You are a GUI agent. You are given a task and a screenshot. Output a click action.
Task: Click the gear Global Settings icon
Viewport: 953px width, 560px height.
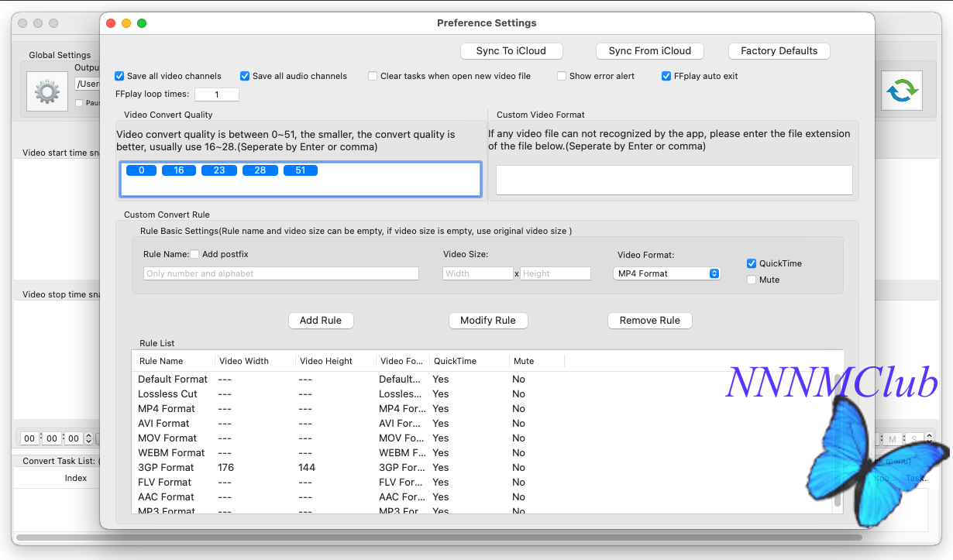tap(47, 91)
